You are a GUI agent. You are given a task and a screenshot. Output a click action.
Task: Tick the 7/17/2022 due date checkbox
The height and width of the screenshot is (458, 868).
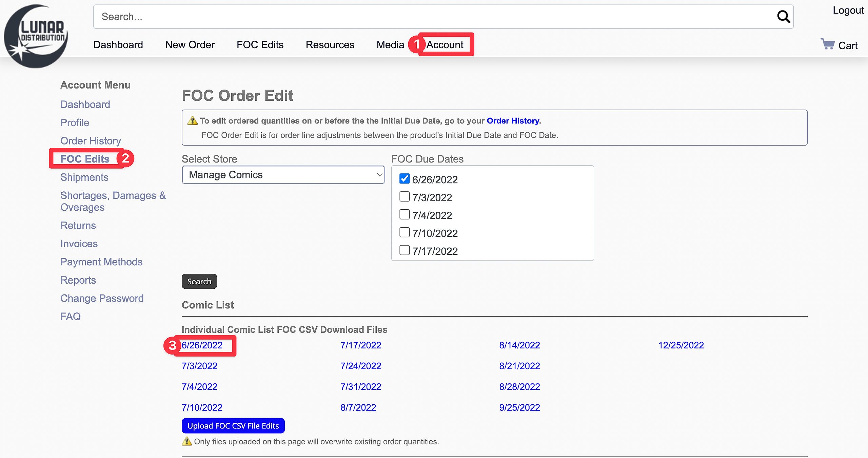pos(404,250)
